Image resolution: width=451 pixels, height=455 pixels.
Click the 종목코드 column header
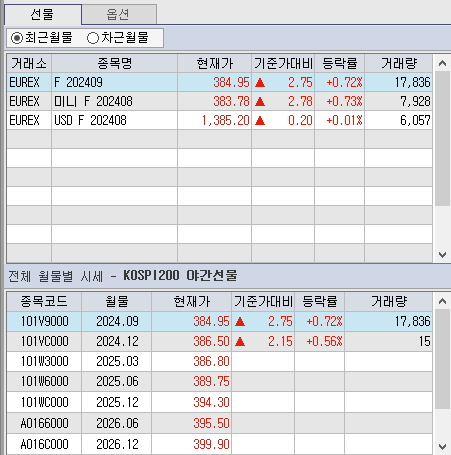pyautogui.click(x=44, y=301)
